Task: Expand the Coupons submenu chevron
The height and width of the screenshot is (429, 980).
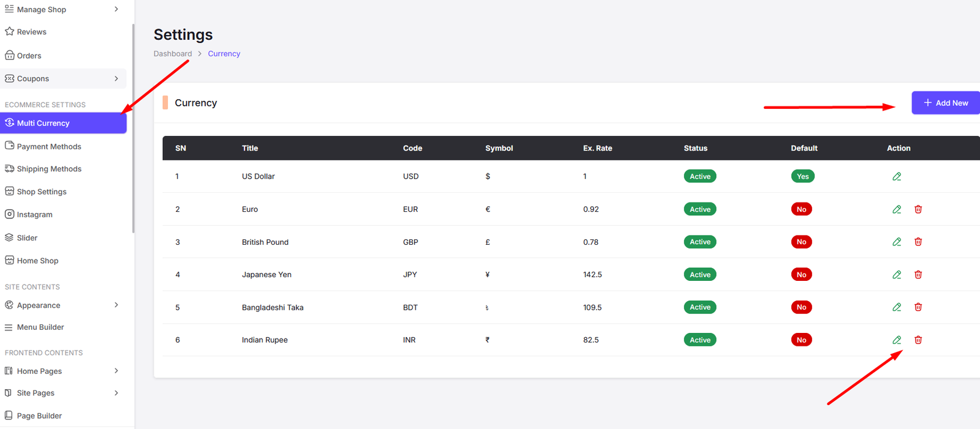Action: pyautogui.click(x=116, y=78)
